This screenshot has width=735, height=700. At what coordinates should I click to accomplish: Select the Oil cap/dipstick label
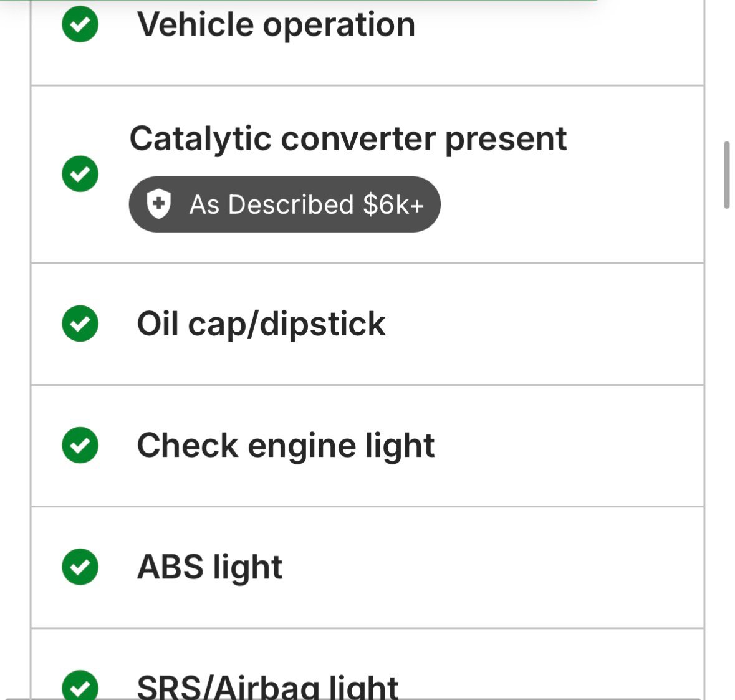[261, 324]
